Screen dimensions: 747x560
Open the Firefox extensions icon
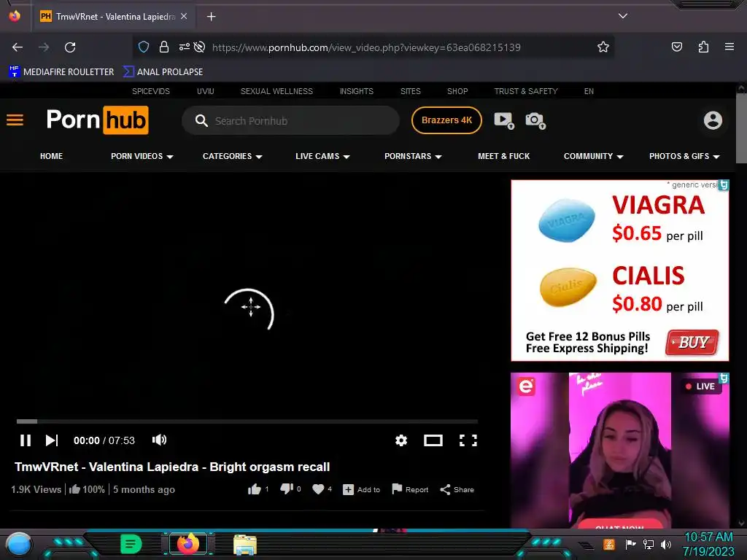[703, 47]
